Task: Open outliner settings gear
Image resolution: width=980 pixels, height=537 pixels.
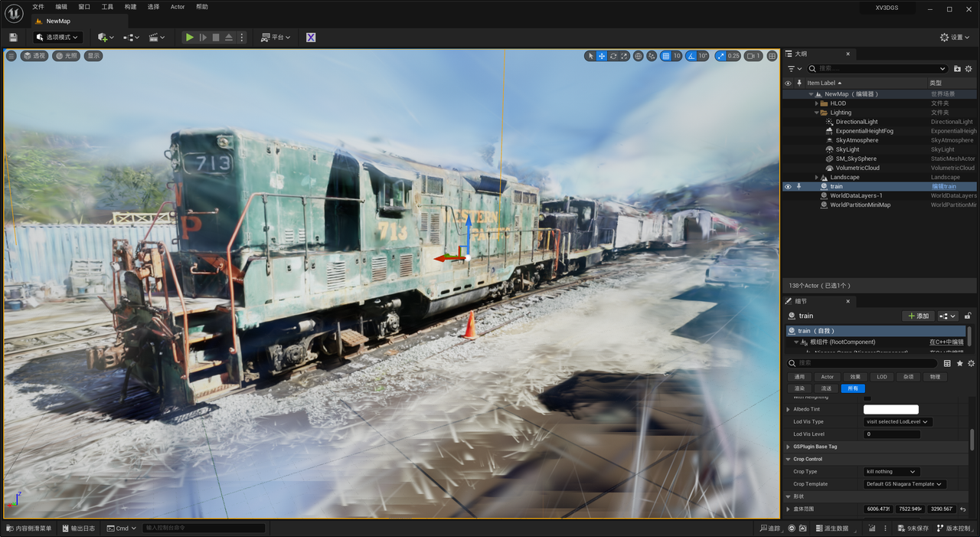Action: tap(969, 69)
